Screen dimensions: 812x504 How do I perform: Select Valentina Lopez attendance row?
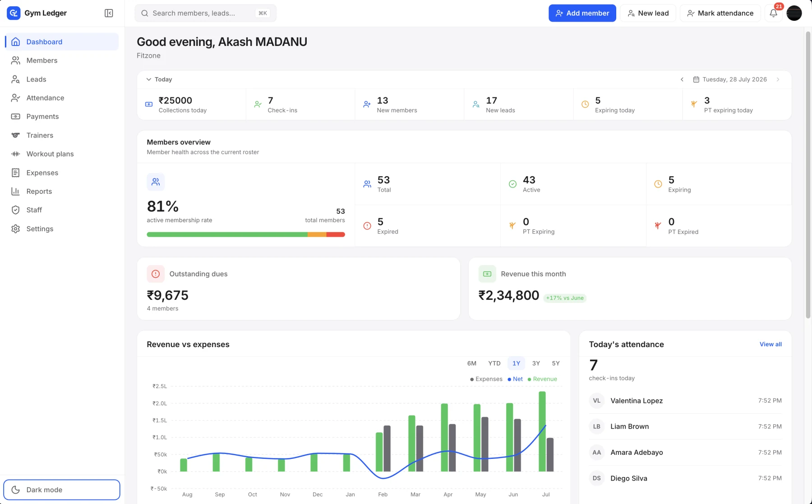pos(685,401)
